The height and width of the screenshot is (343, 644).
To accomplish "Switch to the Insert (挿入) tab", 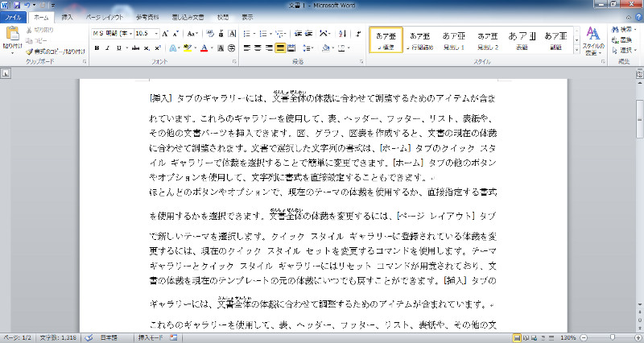I will 67,17.
